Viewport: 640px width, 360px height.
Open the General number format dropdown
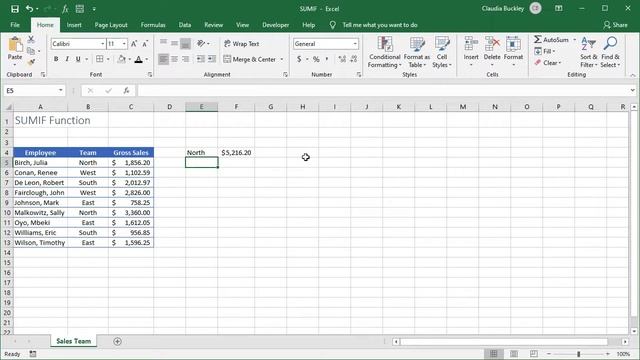[355, 44]
